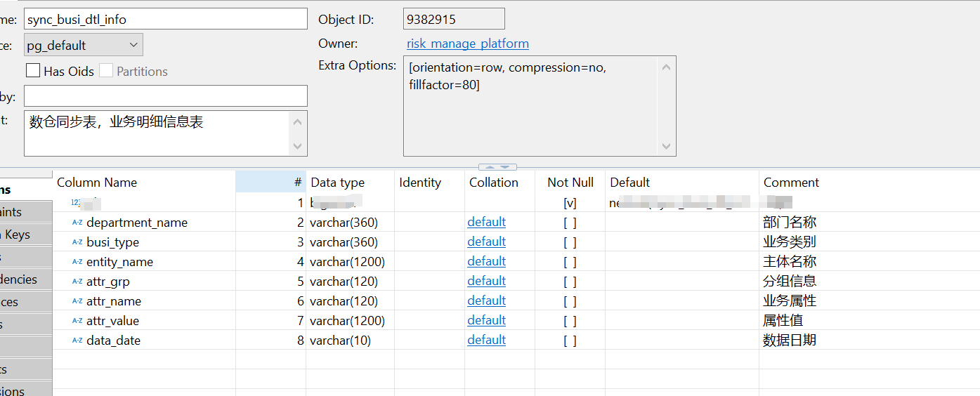The height and width of the screenshot is (396, 980).
Task: Click the table name field sync_busi_dtl_info
Action: click(165, 19)
